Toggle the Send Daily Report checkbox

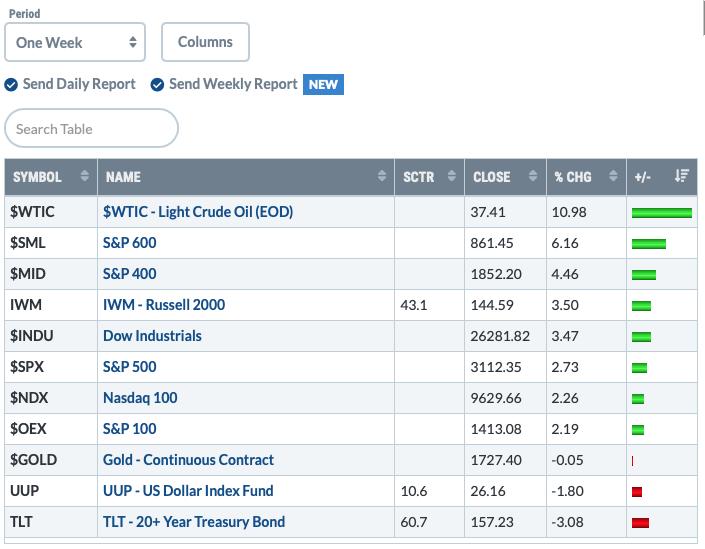tap(11, 85)
